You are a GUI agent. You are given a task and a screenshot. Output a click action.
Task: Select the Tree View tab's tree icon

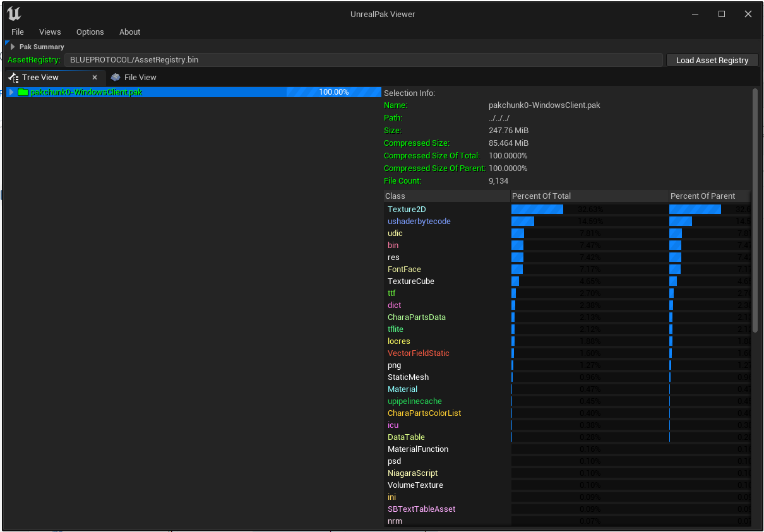[13, 77]
